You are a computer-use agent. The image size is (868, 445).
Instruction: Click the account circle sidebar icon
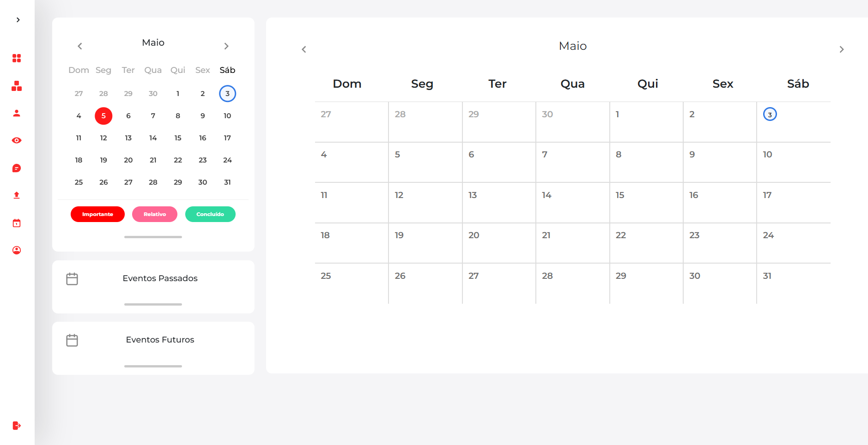pos(17,250)
